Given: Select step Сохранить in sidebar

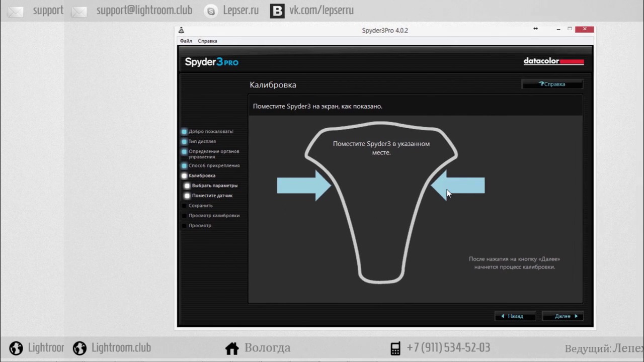Looking at the screenshot, I should (x=197, y=206).
